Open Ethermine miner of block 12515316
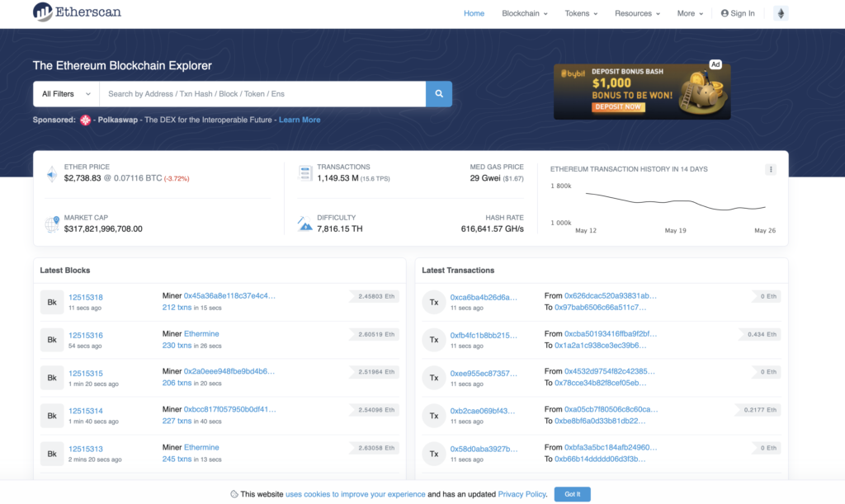This screenshot has width=845, height=504. pyautogui.click(x=201, y=334)
